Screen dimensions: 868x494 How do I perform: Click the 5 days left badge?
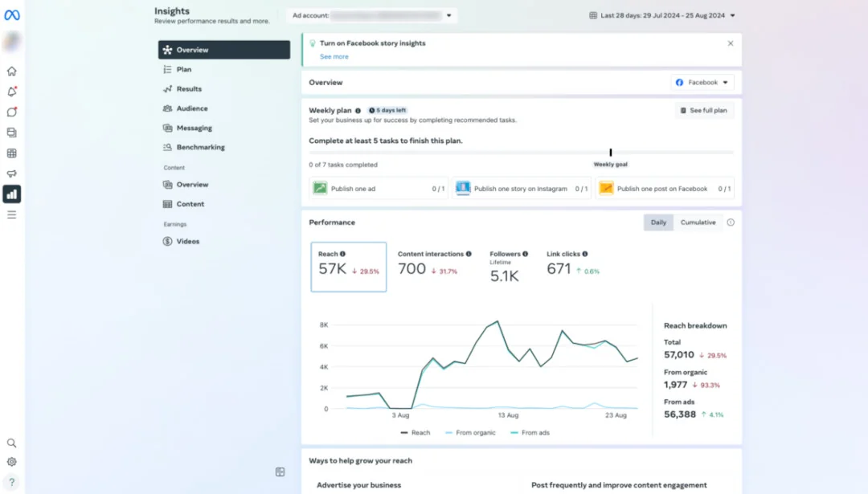pos(387,110)
